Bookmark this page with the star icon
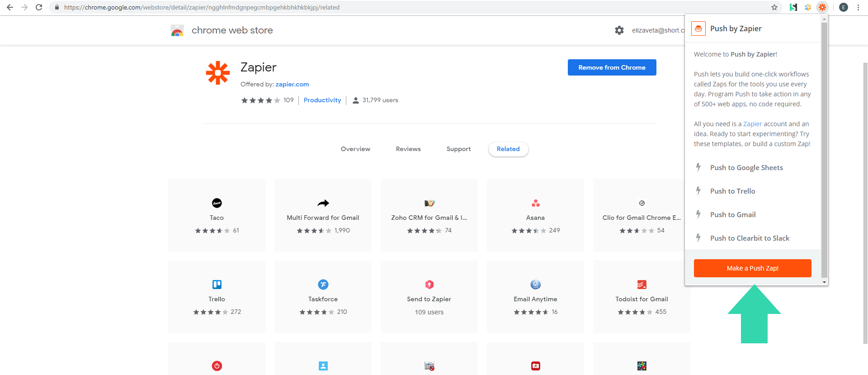Screen dimensions: 868x375 (774, 7)
